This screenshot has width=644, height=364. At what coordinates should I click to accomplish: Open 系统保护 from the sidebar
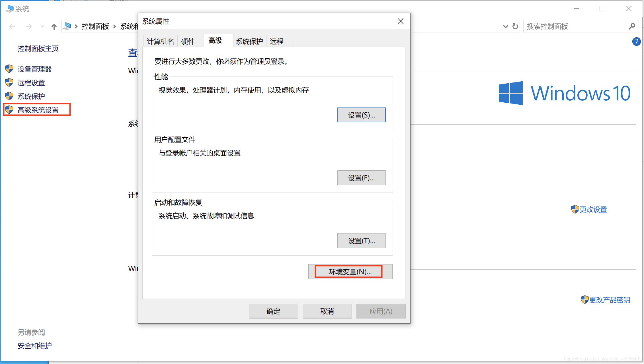pyautogui.click(x=31, y=96)
